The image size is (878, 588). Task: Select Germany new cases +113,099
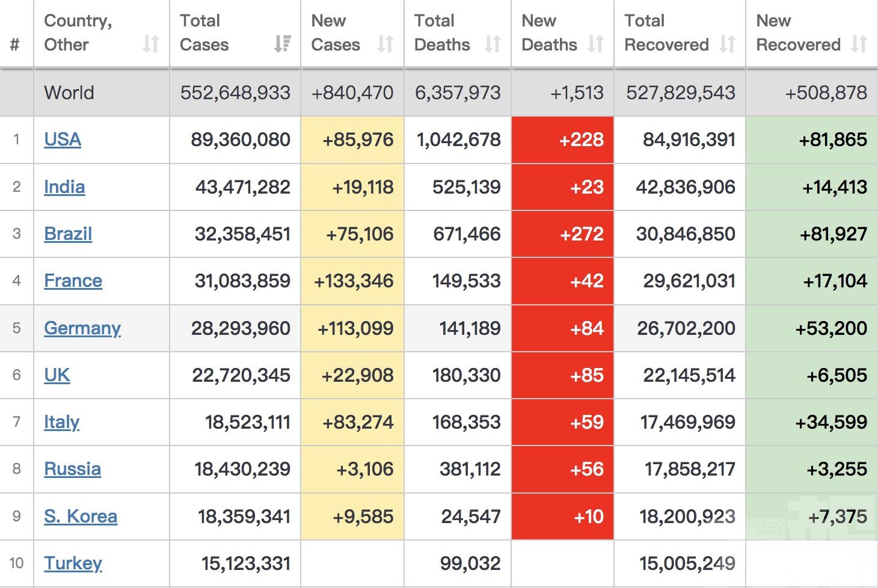tap(355, 328)
